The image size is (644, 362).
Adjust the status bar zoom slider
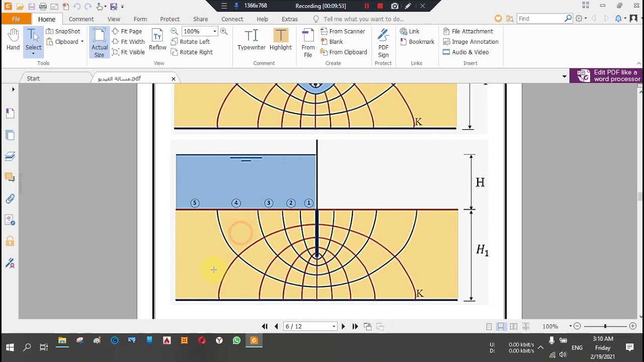click(605, 326)
